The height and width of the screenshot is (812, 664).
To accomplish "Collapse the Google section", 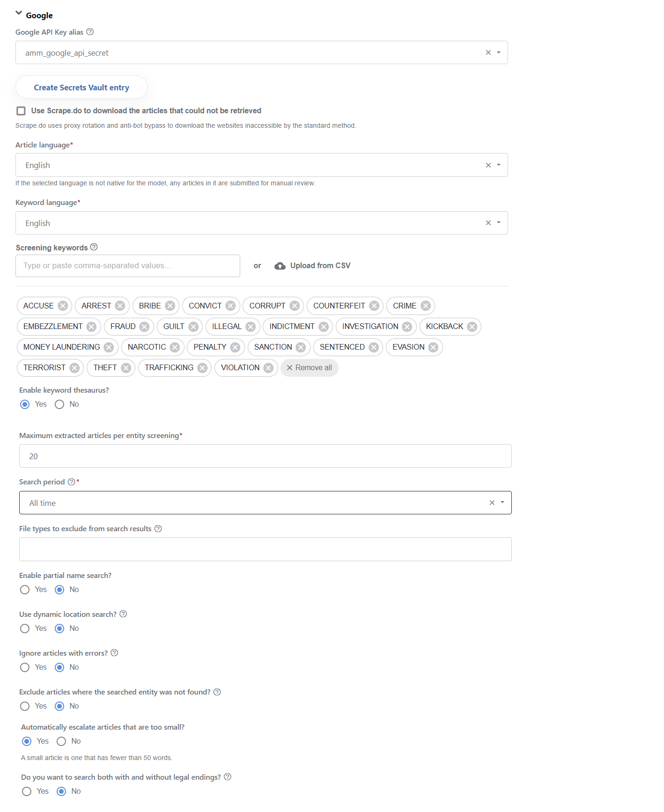I will 19,13.
